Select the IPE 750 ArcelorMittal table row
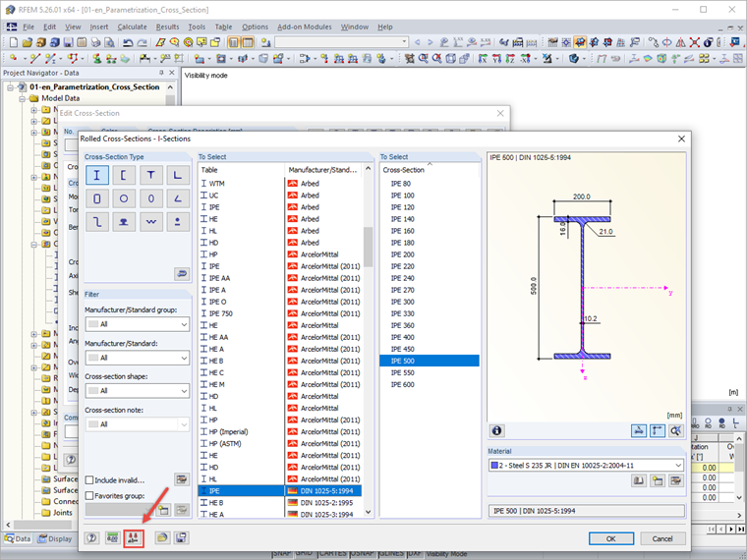Viewport: 747px width, 560px height. coord(280,313)
